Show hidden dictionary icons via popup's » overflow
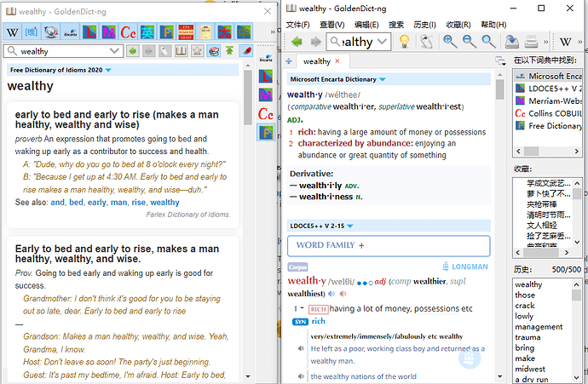The height and width of the screenshot is (384, 588). coord(273,32)
